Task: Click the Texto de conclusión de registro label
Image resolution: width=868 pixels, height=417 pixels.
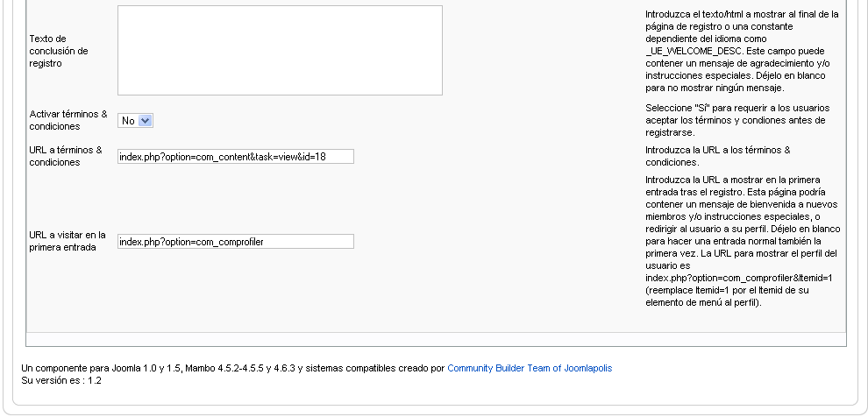Action: 59,51
